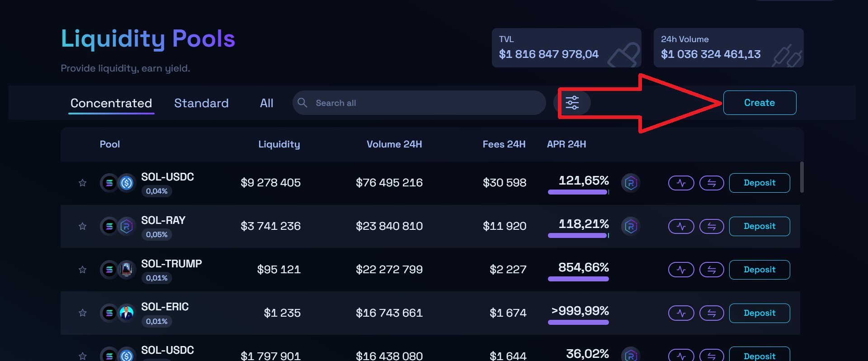Click the $76 495 216 volume value
Viewport: 868px width, 361px height.
coord(389,183)
